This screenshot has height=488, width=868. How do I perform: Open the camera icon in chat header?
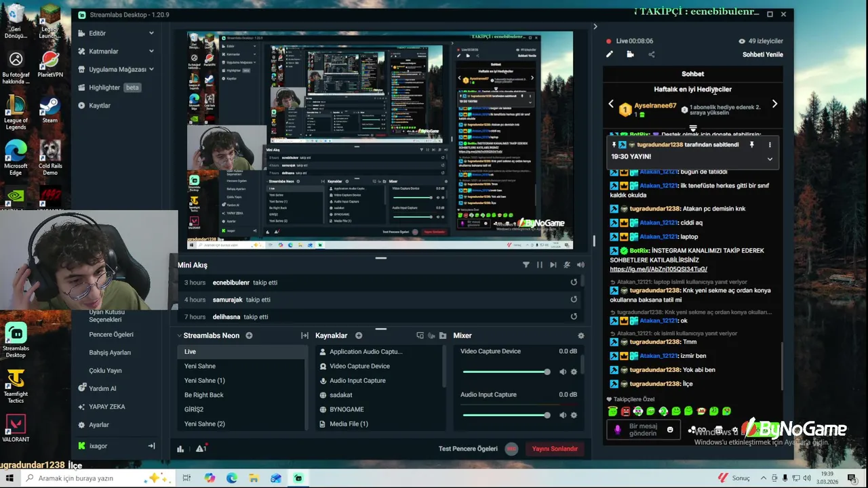click(x=630, y=54)
